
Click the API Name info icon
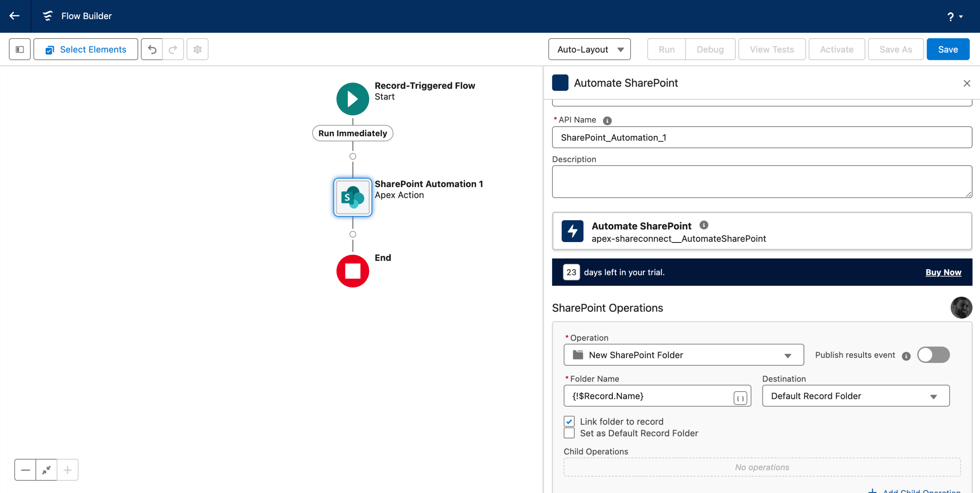(x=607, y=121)
